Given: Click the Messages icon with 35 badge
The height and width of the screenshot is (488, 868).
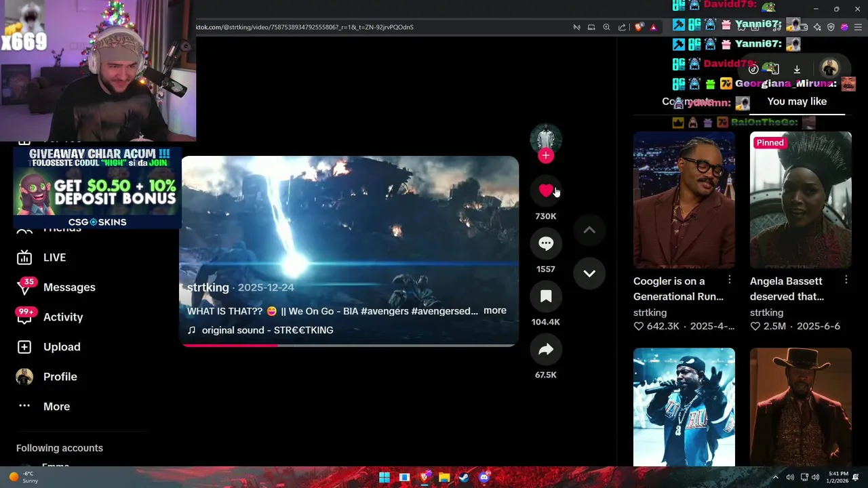Looking at the screenshot, I should 24,287.
